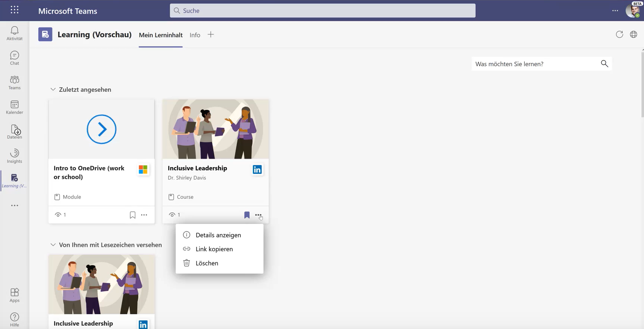Screen dimensions: 644x329
Task: Click the Learning (Vorschau) title text
Action: (x=95, y=34)
